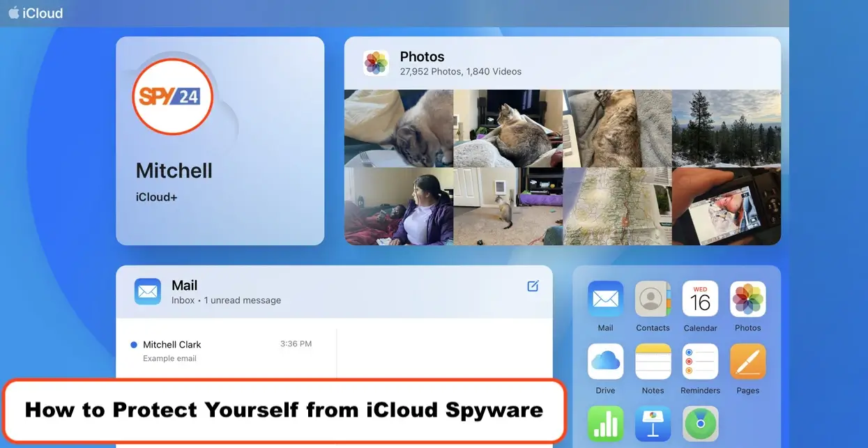The height and width of the screenshot is (448, 868).
Task: Click the iCloud logo in header
Action: pos(36,13)
